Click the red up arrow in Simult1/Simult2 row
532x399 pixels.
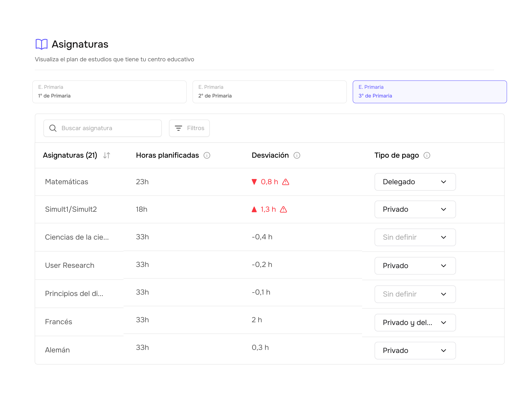tap(254, 209)
